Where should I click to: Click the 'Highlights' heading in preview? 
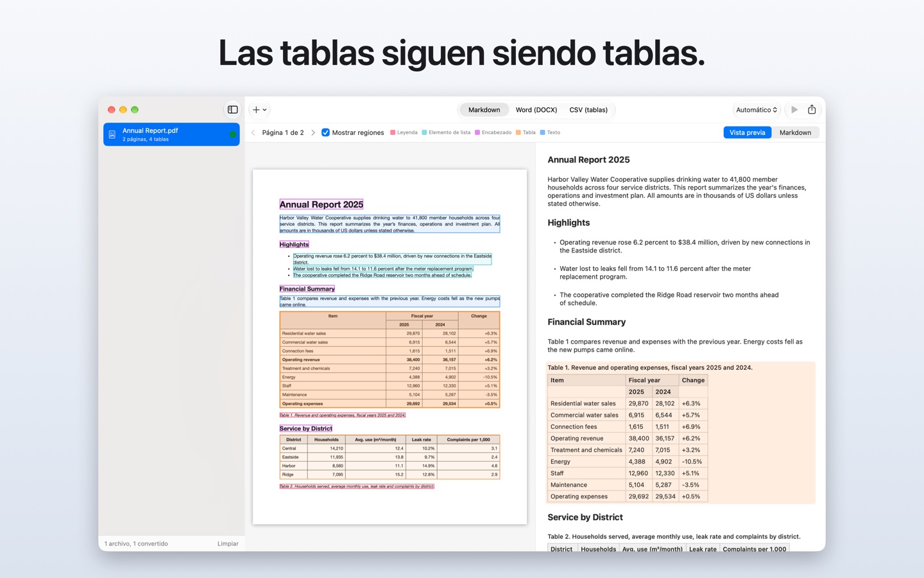[x=569, y=223]
